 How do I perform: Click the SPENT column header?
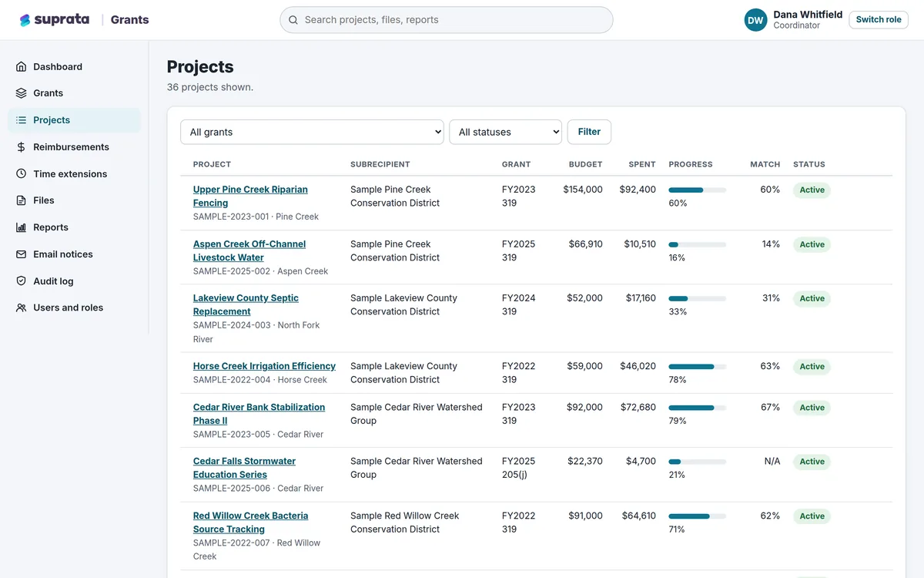pyautogui.click(x=642, y=164)
